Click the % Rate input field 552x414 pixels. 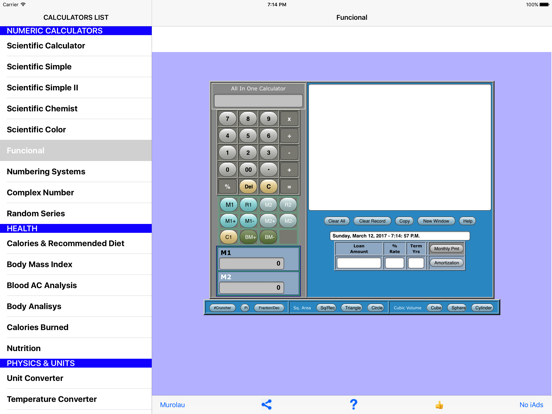pos(394,263)
